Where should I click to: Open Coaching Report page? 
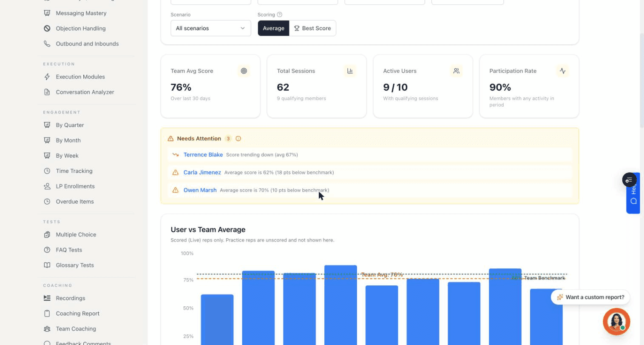[77, 314]
